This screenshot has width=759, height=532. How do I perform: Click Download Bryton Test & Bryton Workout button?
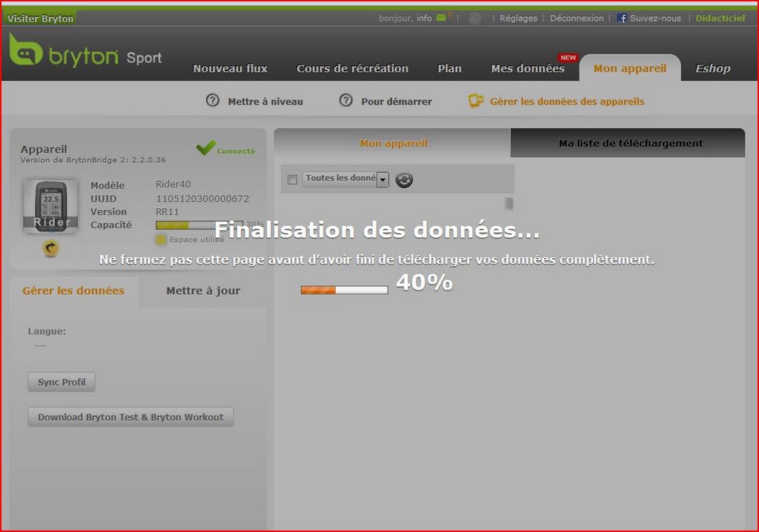pyautogui.click(x=130, y=417)
